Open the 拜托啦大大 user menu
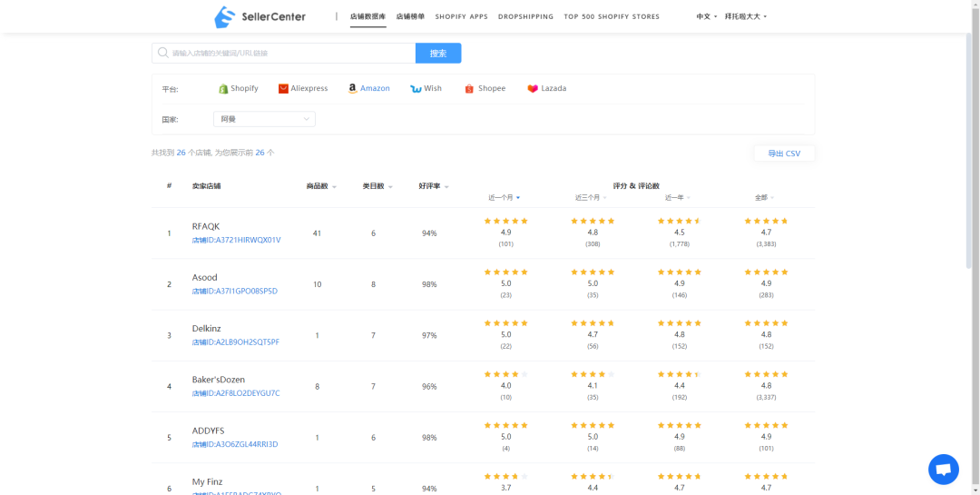This screenshot has width=980, height=495. pyautogui.click(x=745, y=17)
